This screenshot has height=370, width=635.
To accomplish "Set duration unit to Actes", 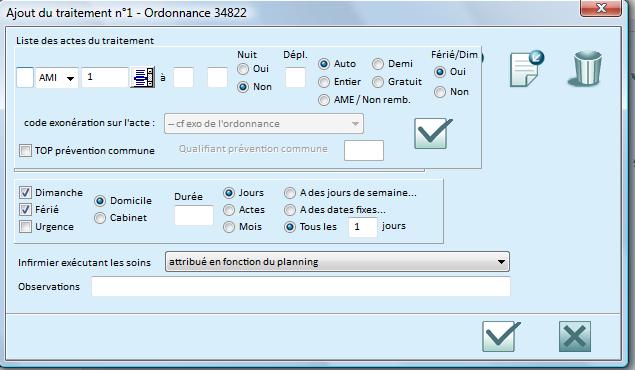I will pos(229,210).
